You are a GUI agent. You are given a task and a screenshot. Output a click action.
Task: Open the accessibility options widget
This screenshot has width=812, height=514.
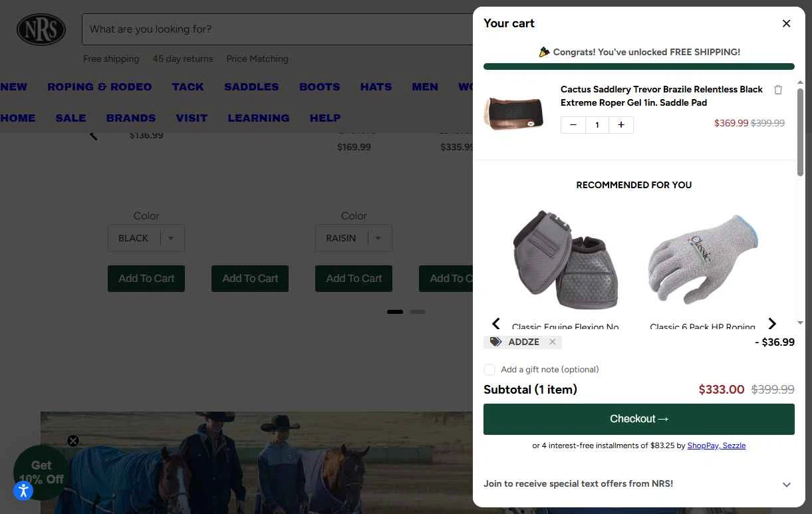(23, 491)
